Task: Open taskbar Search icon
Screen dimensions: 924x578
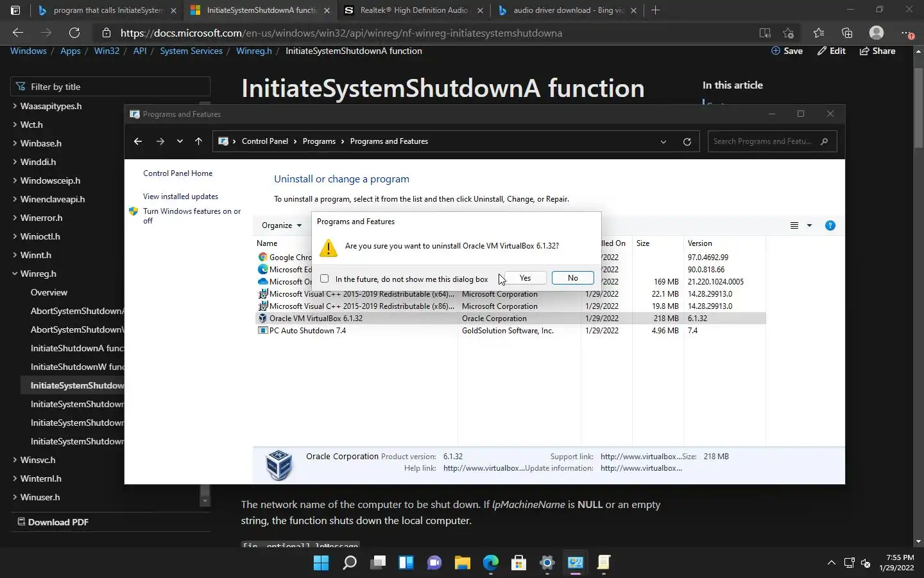Action: coord(350,563)
